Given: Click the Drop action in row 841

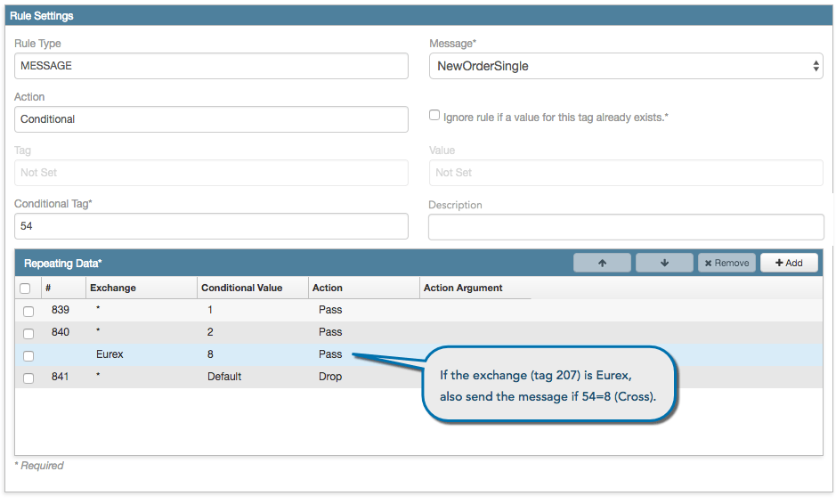Looking at the screenshot, I should click(330, 377).
